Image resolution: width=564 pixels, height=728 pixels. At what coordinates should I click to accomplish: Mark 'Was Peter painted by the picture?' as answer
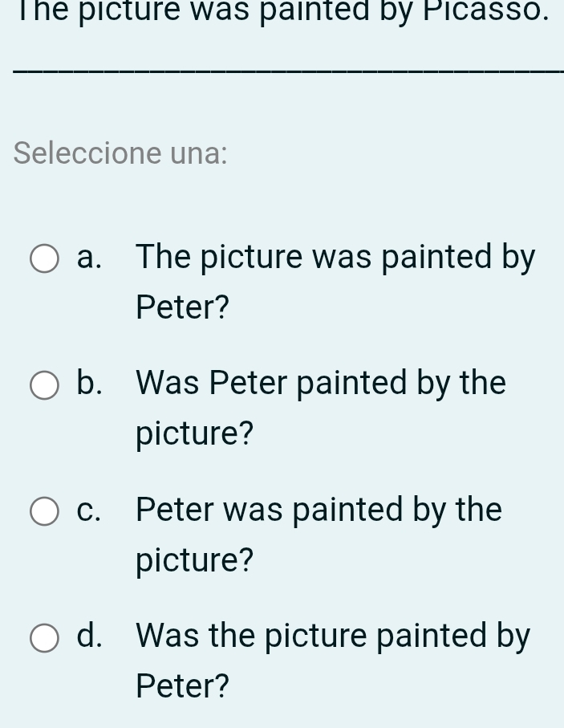coord(321,407)
